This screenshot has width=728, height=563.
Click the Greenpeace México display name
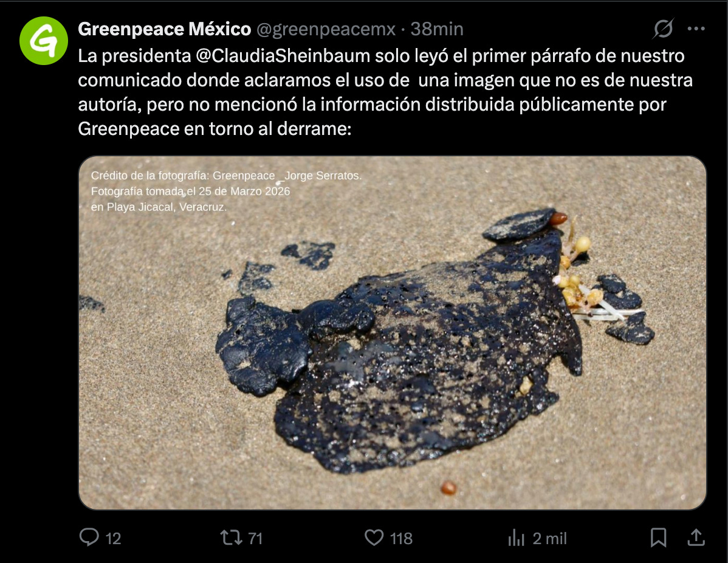pyautogui.click(x=164, y=29)
